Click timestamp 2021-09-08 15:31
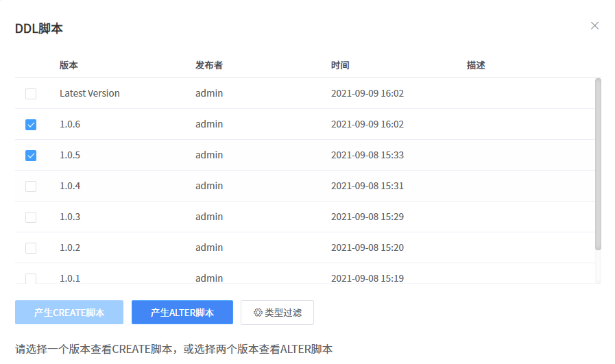Screen dimensions: 615x364 [x=367, y=186]
